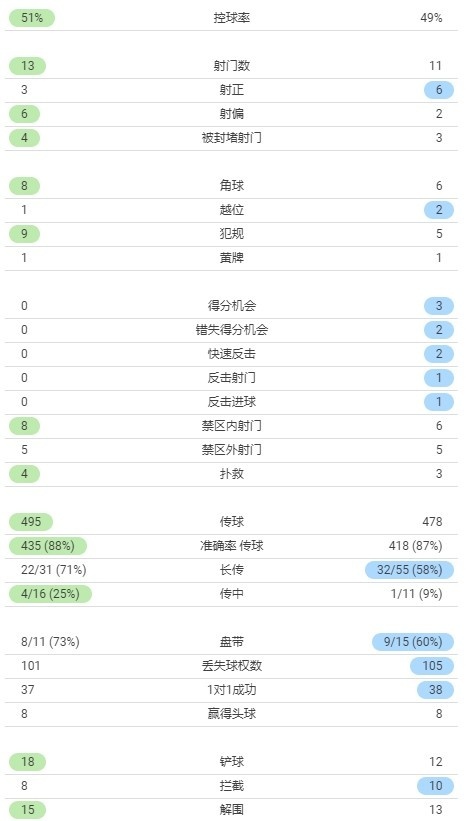Image resolution: width=466 pixels, height=821 pixels.
Task: Click the 51% possession badge
Action: click(x=32, y=18)
